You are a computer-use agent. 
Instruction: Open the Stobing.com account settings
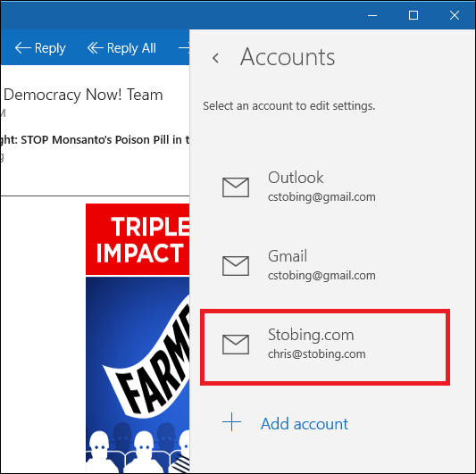[325, 347]
